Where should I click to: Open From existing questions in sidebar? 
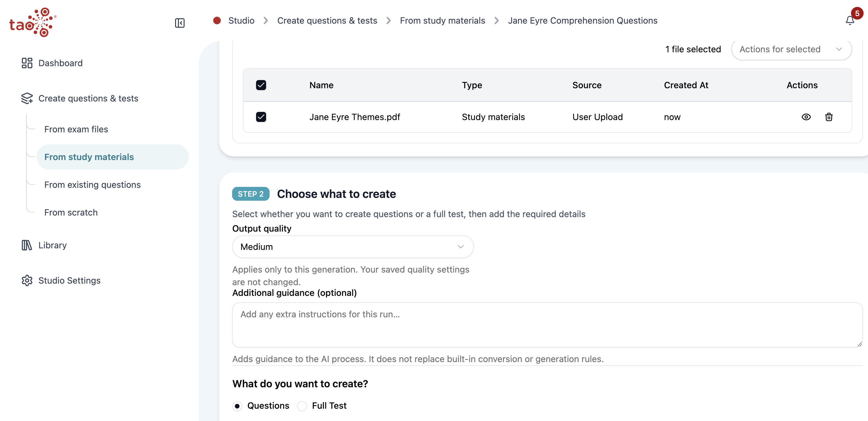(92, 185)
